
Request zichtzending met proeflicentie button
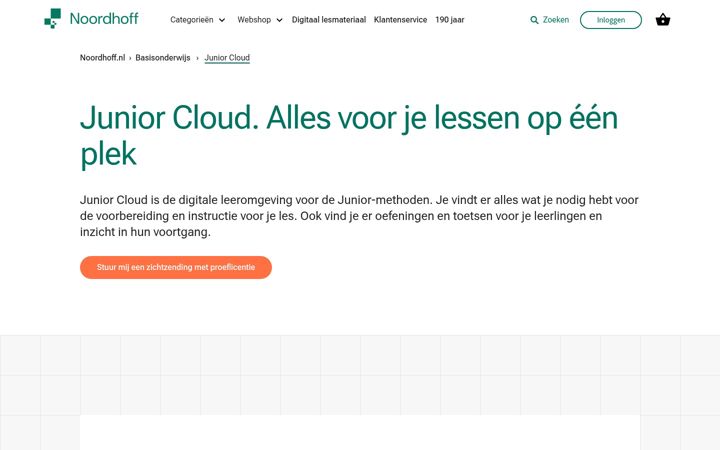pyautogui.click(x=176, y=267)
